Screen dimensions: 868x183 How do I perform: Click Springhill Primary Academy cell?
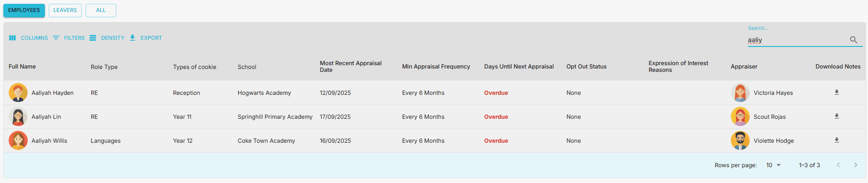click(x=275, y=117)
